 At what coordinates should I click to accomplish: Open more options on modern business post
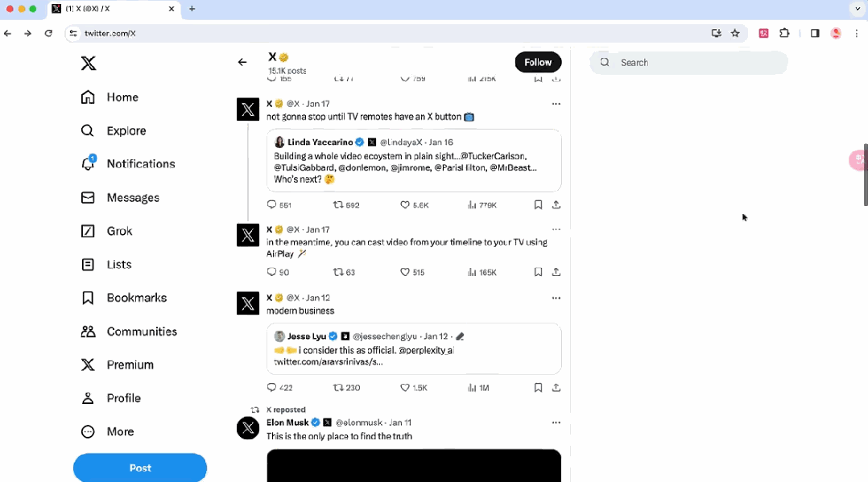[556, 299]
